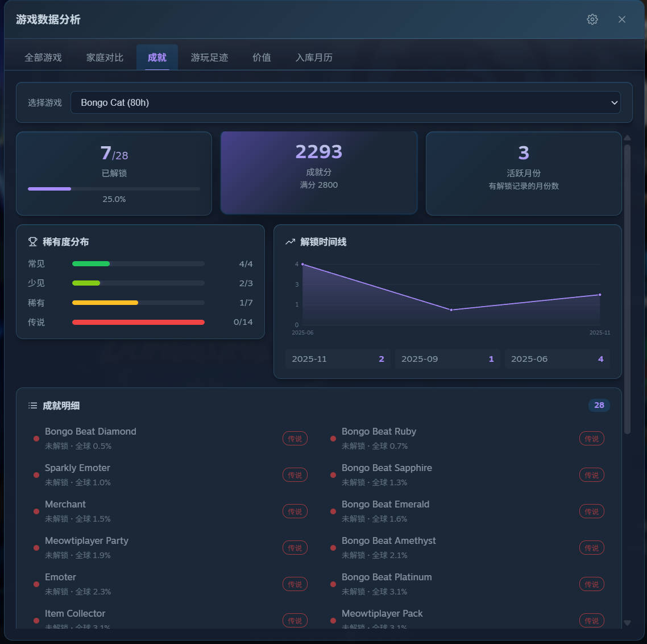This screenshot has width=647, height=644.
Task: Click the trend-line icon beside 解锁时间线
Action: [x=290, y=242]
